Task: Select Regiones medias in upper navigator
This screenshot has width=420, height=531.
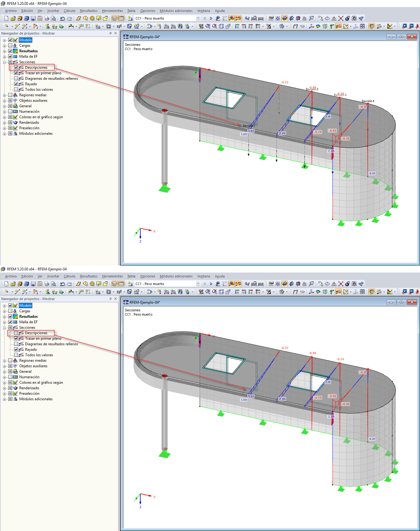Action: (33, 95)
